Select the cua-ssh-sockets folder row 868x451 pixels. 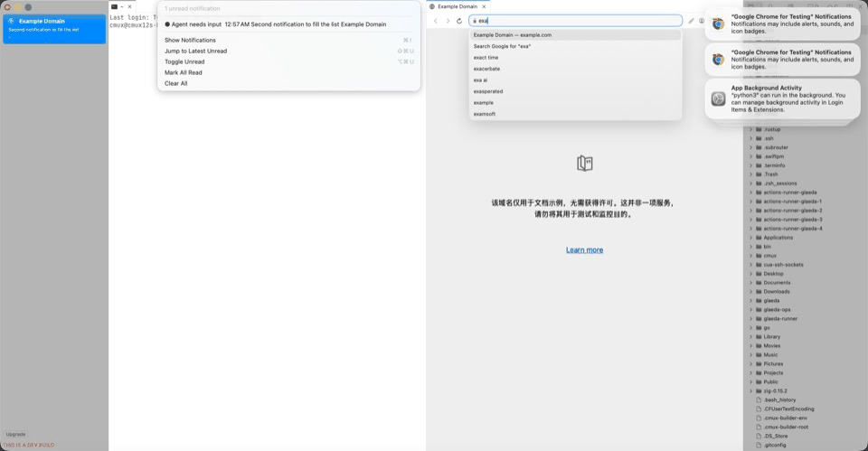tap(806, 265)
